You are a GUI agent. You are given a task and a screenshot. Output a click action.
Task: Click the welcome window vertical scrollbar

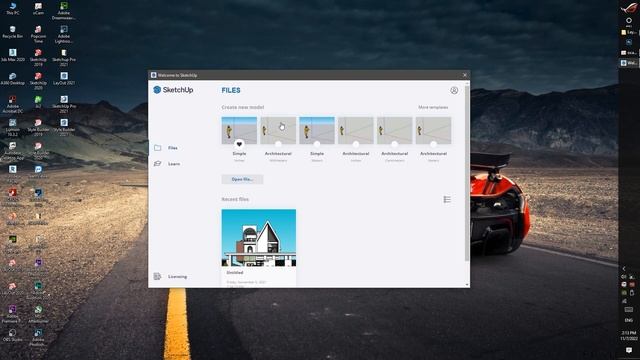[x=467, y=173]
